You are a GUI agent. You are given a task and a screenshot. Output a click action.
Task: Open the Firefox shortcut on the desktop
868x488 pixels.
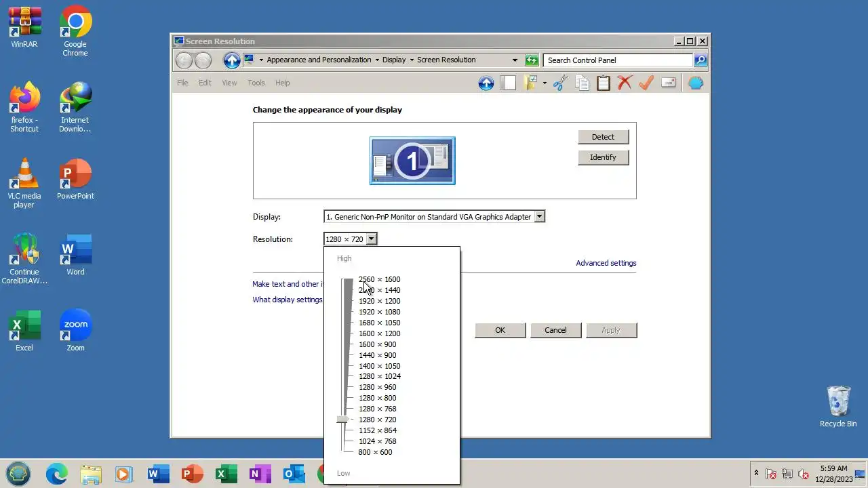click(x=24, y=107)
